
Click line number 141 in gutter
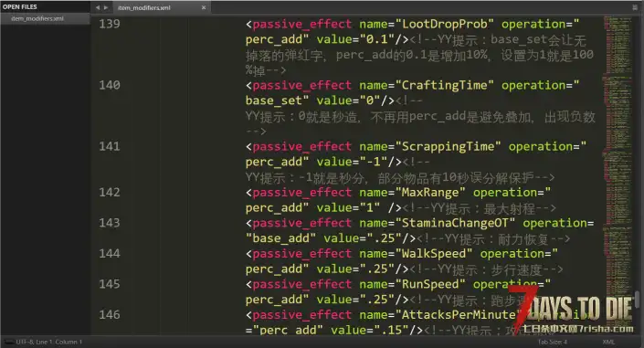pos(110,146)
